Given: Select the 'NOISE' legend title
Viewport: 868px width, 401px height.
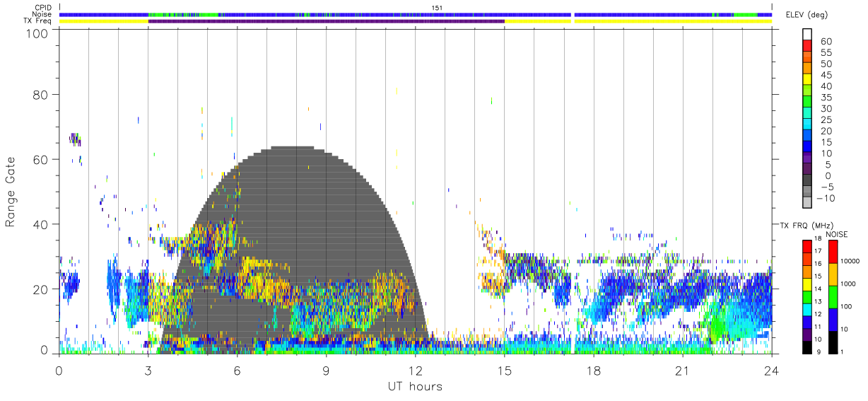Looking at the screenshot, I should (837, 233).
